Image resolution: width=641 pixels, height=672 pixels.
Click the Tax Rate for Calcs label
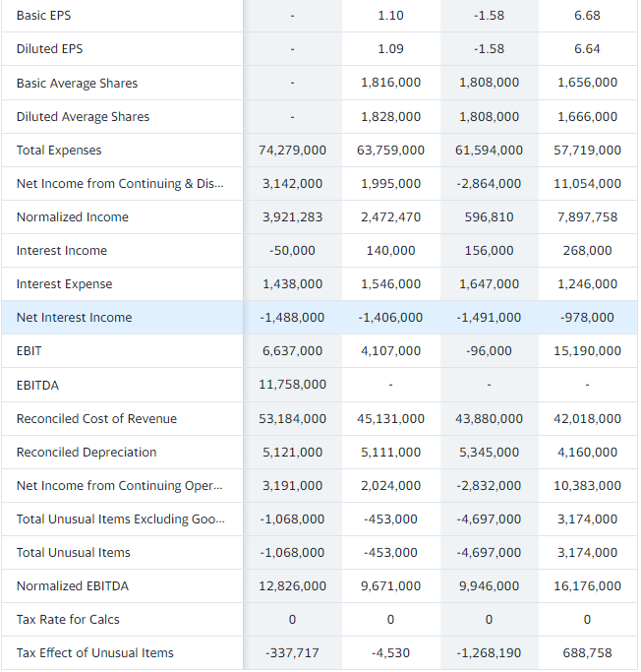[68, 619]
